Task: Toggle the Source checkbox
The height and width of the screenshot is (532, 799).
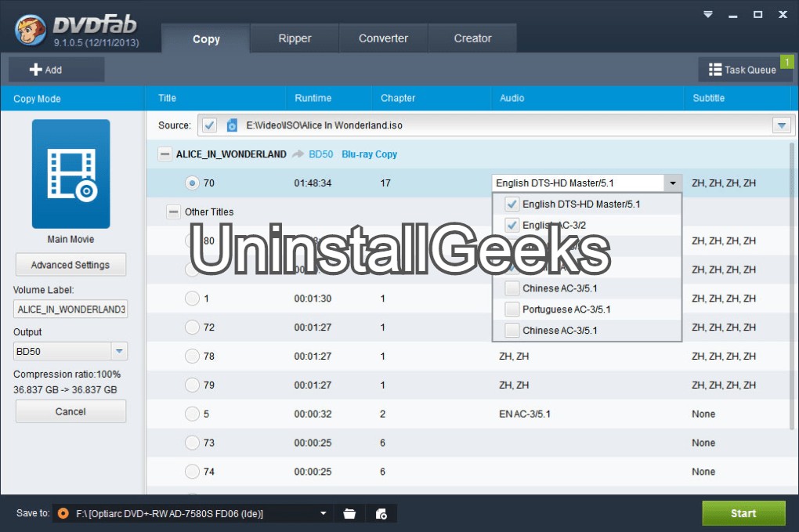Action: (209, 125)
